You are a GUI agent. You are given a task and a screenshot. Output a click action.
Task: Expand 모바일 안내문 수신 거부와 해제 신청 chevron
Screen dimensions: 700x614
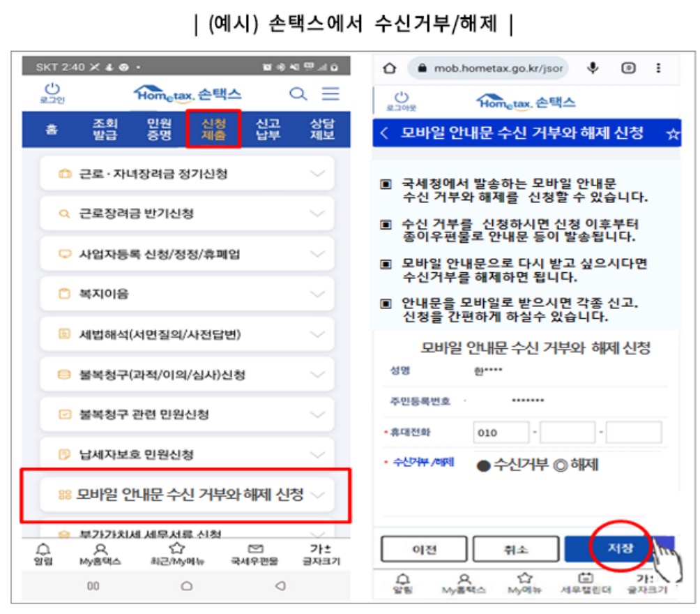coord(317,495)
